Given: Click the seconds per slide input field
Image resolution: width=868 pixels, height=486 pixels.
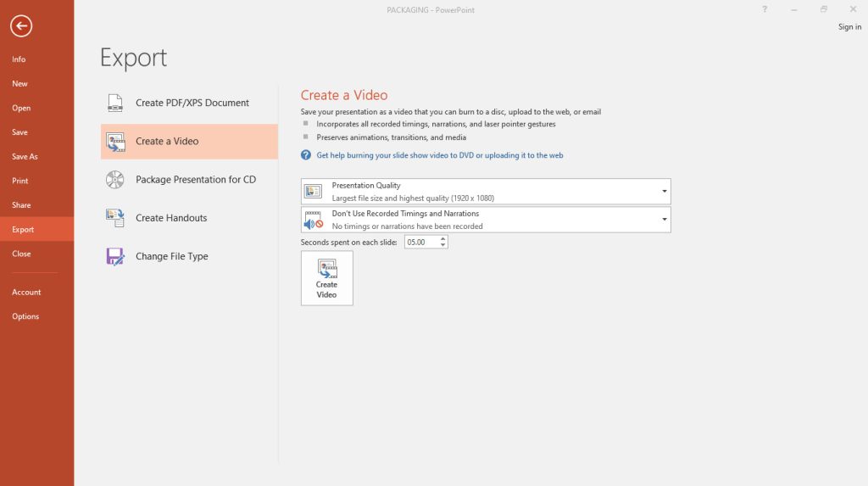Looking at the screenshot, I should 422,243.
